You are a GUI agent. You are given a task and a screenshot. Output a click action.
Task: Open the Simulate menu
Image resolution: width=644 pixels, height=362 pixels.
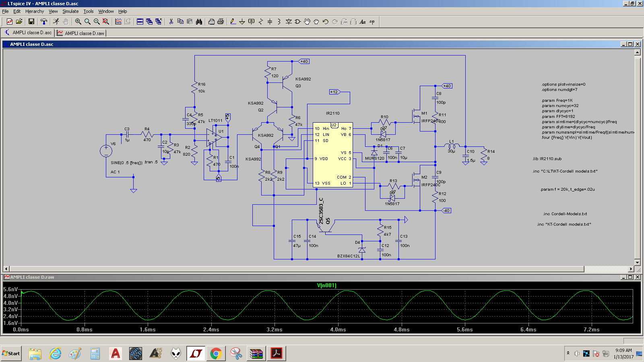pyautogui.click(x=70, y=11)
